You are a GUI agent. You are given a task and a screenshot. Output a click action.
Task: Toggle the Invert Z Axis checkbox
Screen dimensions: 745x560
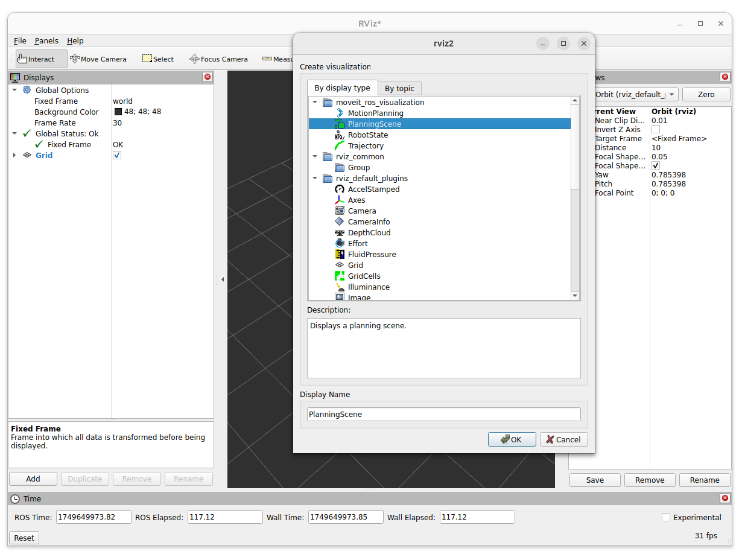(x=656, y=130)
